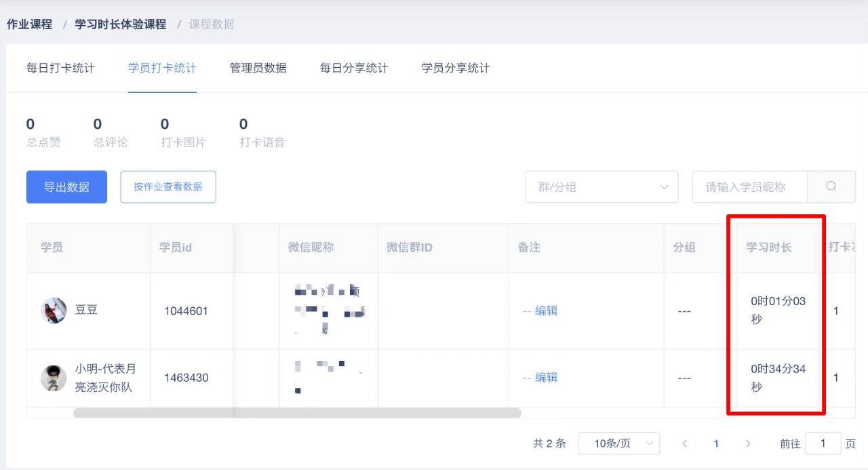Viewport: 868px width, 470px height.
Task: Click the search magnifier icon button
Action: coord(831,187)
